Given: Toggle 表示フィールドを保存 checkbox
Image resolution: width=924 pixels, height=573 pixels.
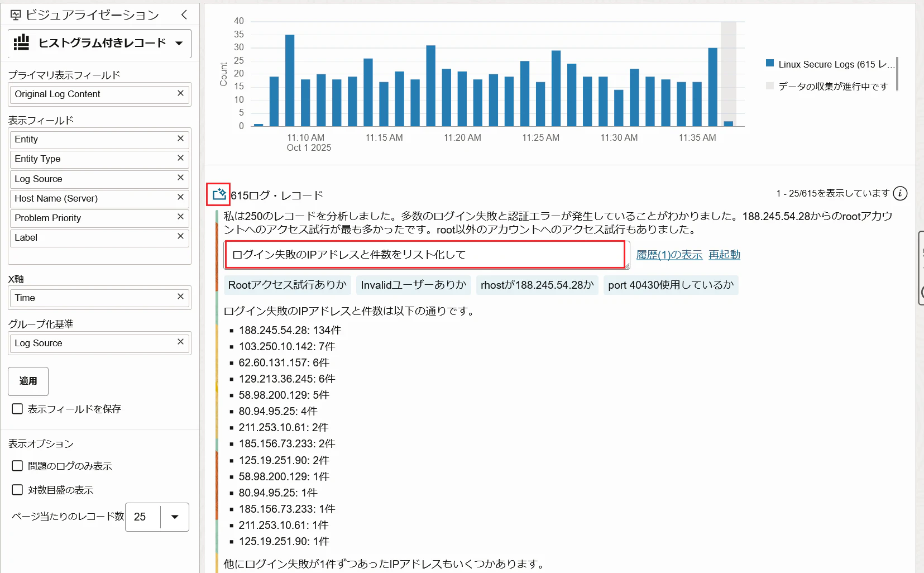Looking at the screenshot, I should 17,409.
